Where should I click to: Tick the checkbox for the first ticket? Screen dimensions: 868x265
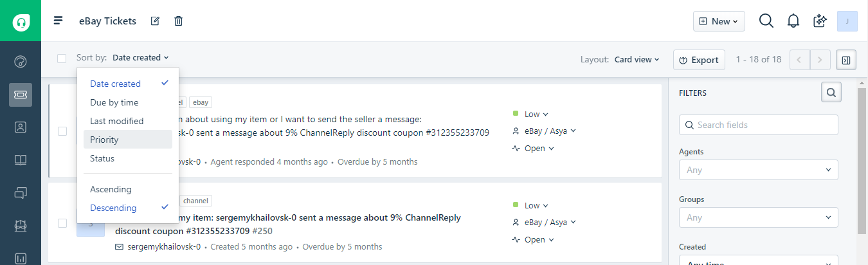click(x=62, y=131)
